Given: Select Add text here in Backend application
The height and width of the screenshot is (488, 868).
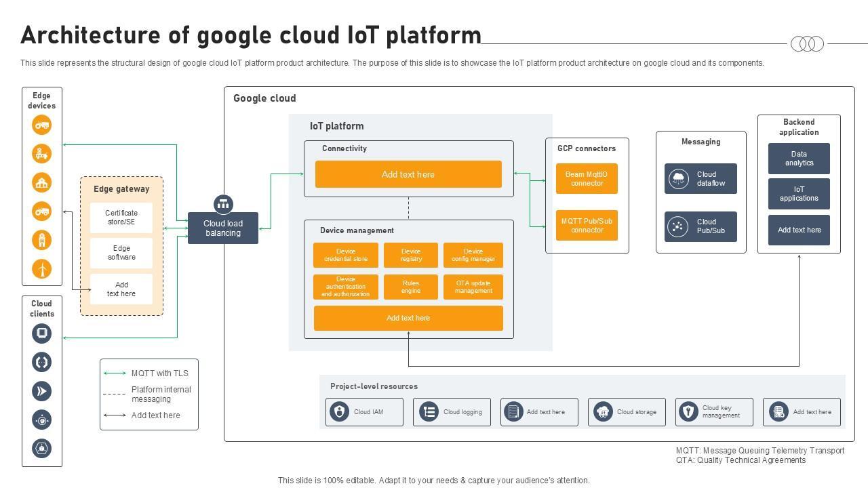Looking at the screenshot, I should [799, 230].
